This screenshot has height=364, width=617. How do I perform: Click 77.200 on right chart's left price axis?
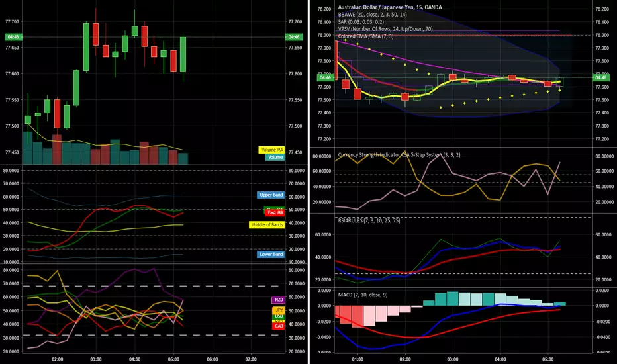[324, 139]
